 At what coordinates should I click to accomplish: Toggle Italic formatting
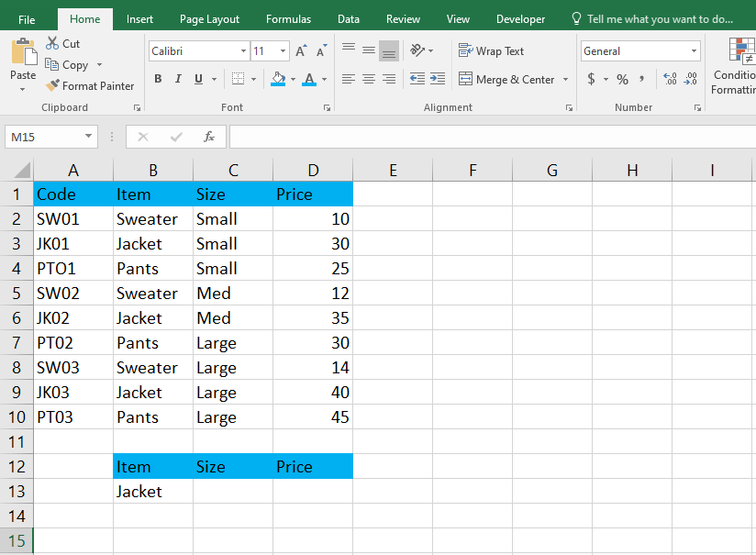tap(178, 79)
